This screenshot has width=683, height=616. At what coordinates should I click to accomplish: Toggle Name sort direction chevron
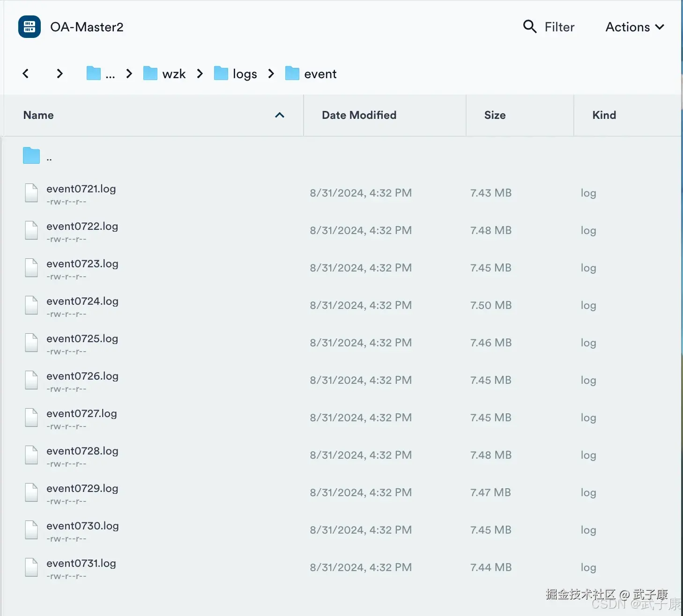(280, 115)
